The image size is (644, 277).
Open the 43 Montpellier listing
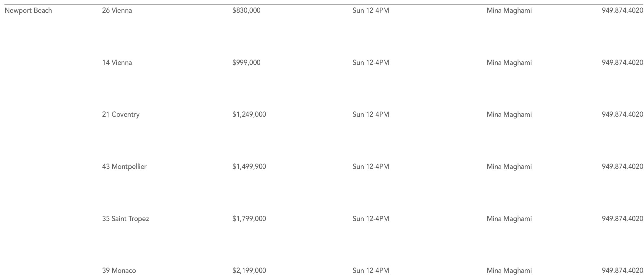(124, 166)
